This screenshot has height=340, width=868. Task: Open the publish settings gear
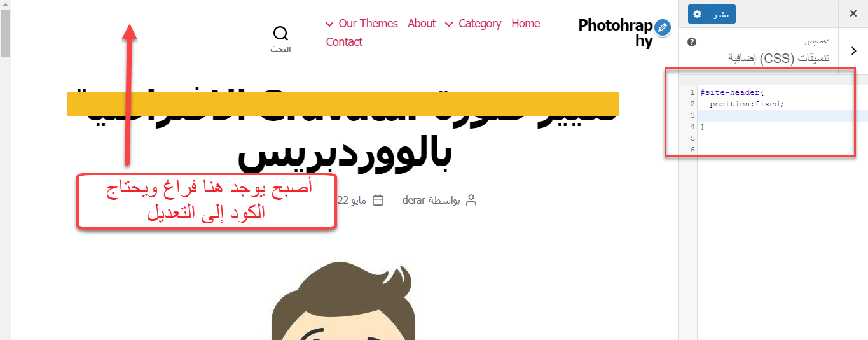[697, 14]
